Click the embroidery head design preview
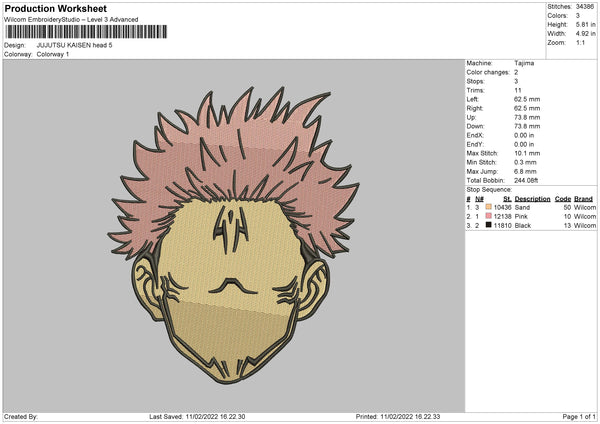Screen dimensions: 600x424 pos(233,235)
